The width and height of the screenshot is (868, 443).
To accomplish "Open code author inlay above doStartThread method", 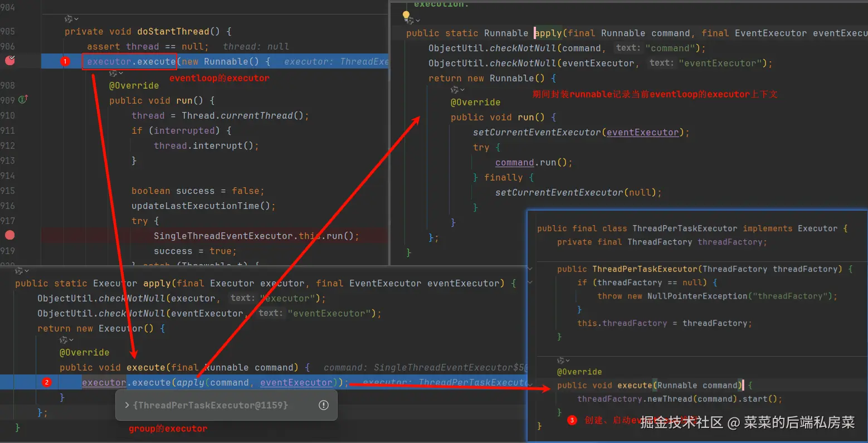I will tap(71, 19).
